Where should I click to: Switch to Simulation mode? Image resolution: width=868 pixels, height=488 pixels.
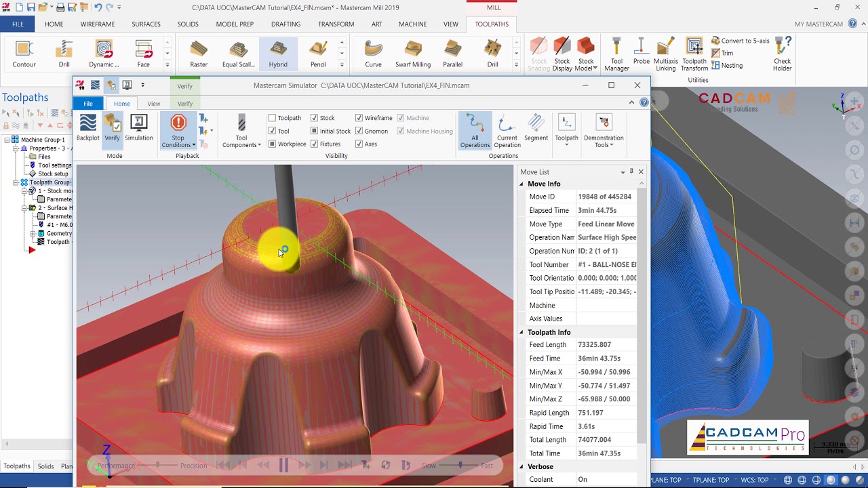coord(138,128)
